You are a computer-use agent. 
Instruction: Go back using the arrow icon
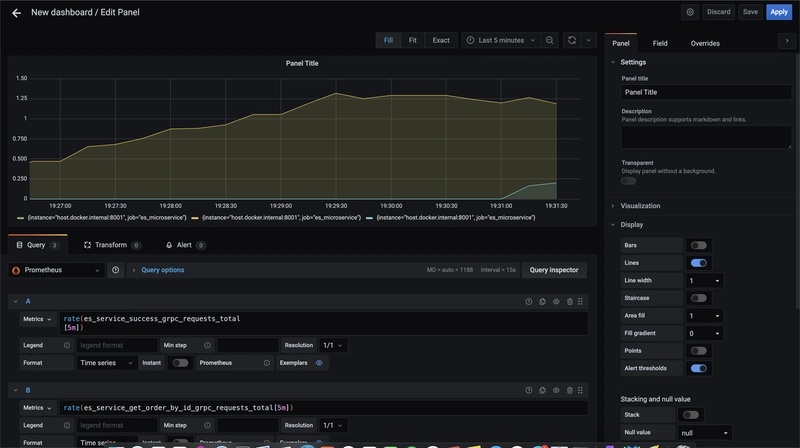[x=16, y=13]
